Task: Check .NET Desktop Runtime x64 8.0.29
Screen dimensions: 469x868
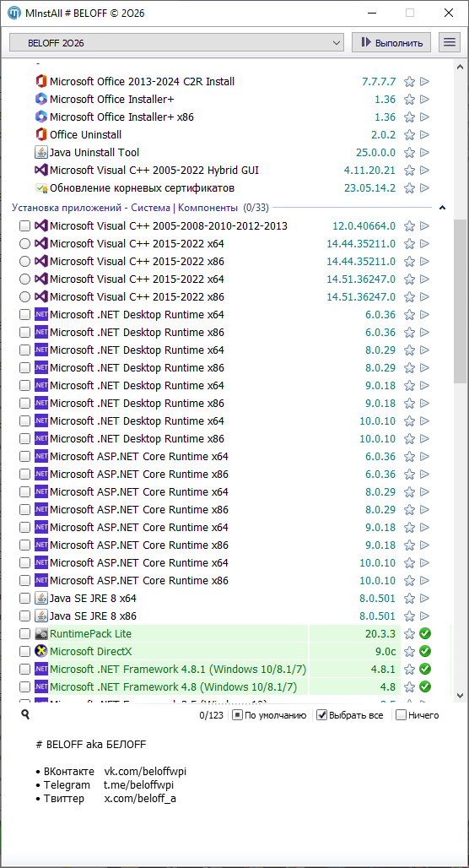Action: (x=25, y=350)
